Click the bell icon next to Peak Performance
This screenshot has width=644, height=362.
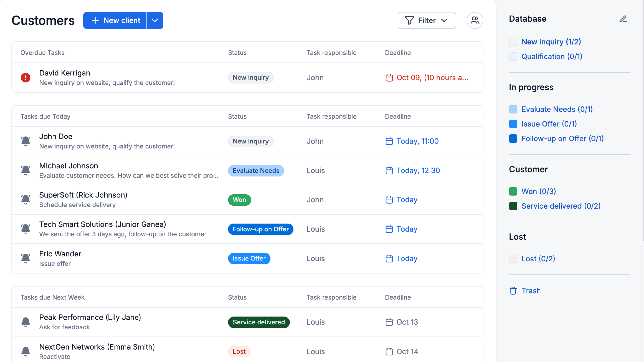(x=25, y=322)
